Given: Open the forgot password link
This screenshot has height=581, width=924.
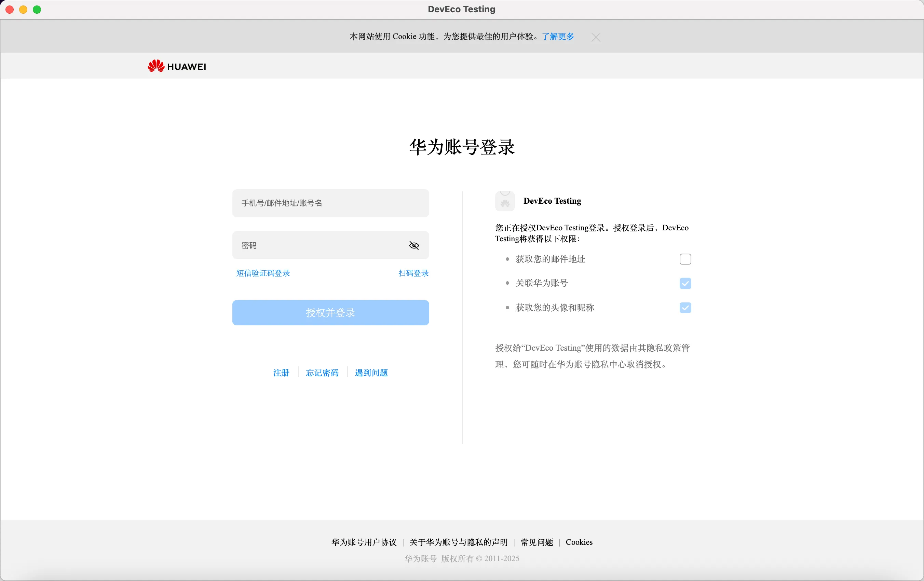Looking at the screenshot, I should pyautogui.click(x=322, y=373).
